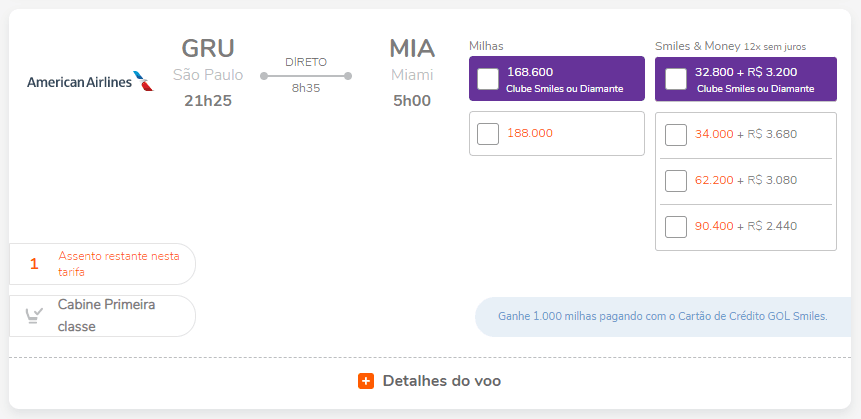This screenshot has width=861, height=419.
Task: Click the Cabine Primeira classe badge
Action: tap(102, 316)
